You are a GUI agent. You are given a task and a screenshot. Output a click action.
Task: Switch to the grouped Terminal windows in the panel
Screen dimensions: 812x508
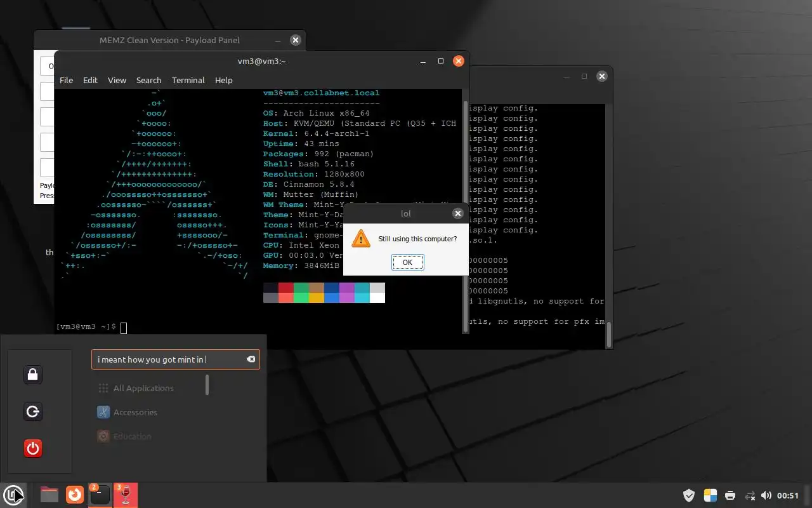point(100,495)
